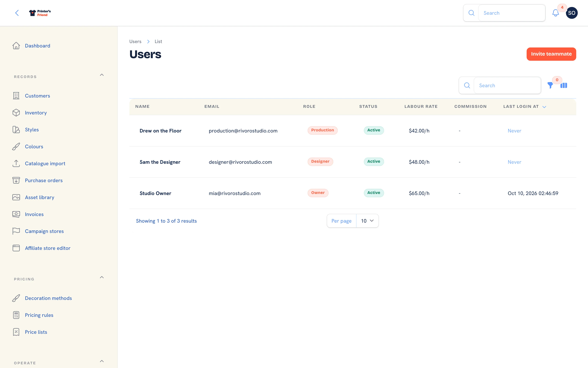588x368 pixels.
Task: Click the Production role badge
Action: tap(322, 130)
